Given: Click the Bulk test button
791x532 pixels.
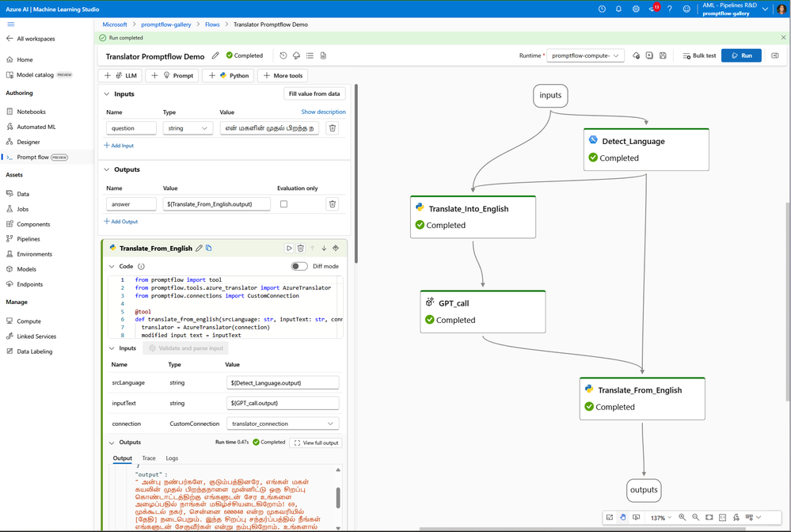Looking at the screenshot, I should click(x=699, y=55).
